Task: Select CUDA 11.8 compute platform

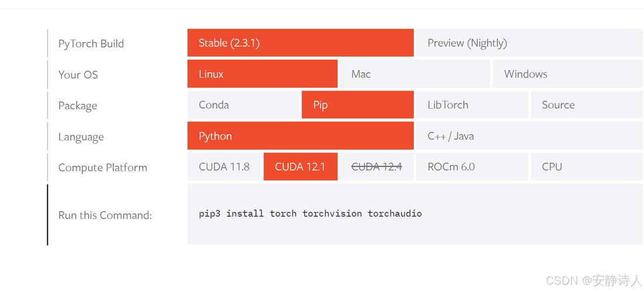Action: [224, 167]
